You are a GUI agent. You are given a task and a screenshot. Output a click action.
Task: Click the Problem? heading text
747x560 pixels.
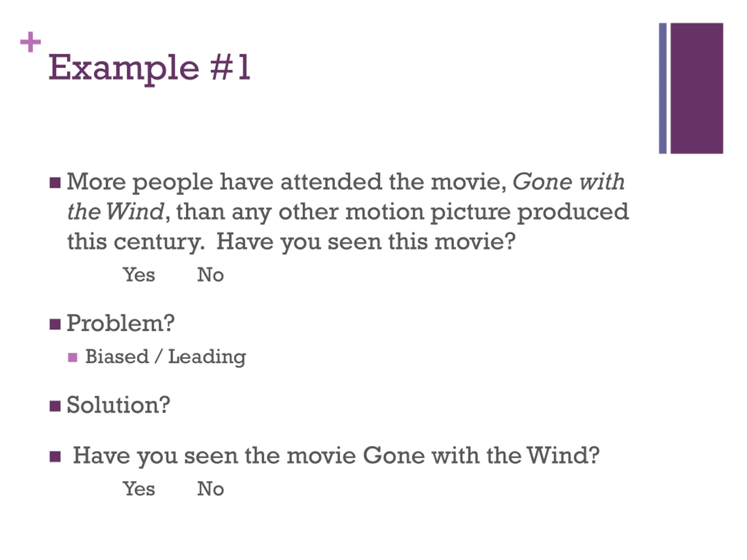tap(121, 323)
